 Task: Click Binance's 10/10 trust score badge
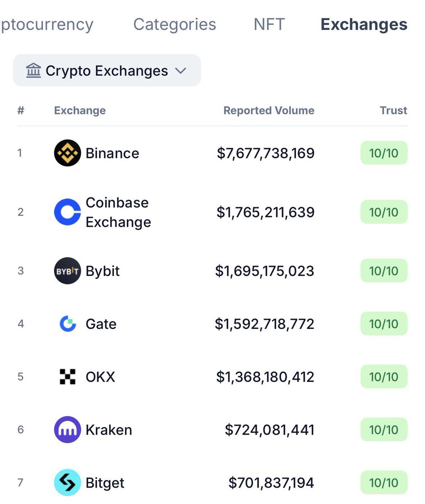click(x=383, y=153)
